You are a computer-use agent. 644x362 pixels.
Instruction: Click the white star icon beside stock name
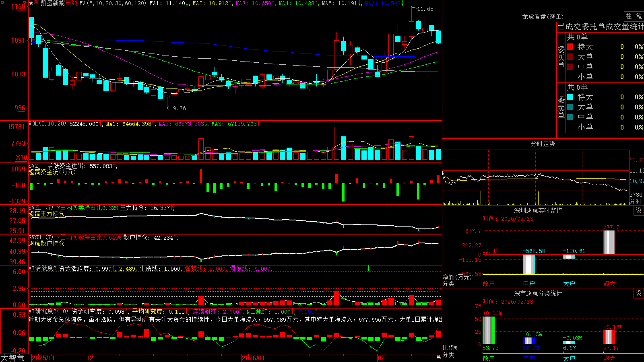click(x=31, y=3)
